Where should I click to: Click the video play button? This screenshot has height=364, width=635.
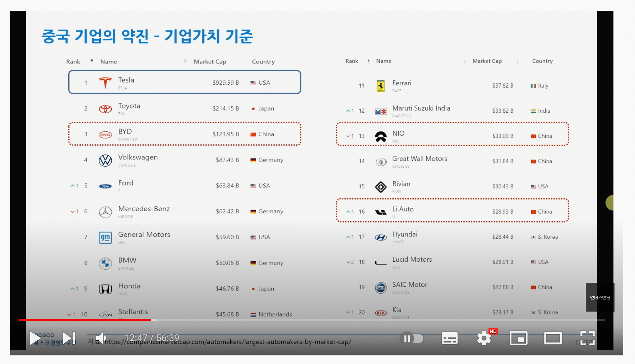(35, 338)
